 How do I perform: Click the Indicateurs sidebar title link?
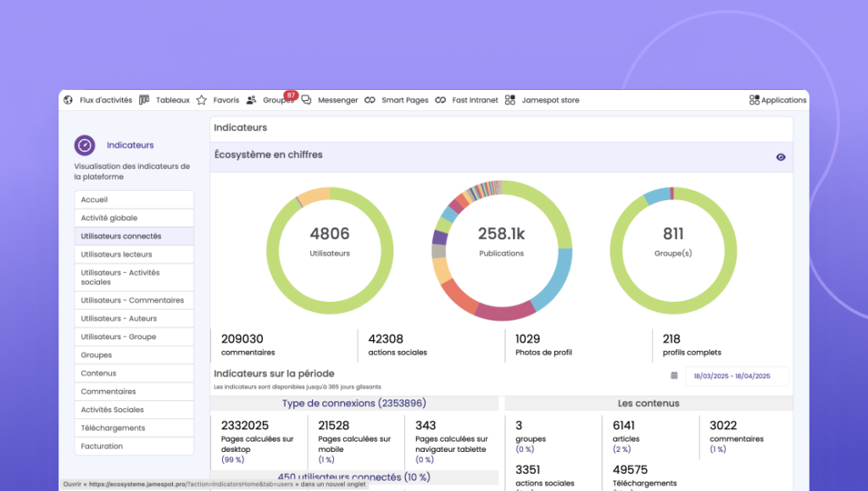[x=130, y=145]
